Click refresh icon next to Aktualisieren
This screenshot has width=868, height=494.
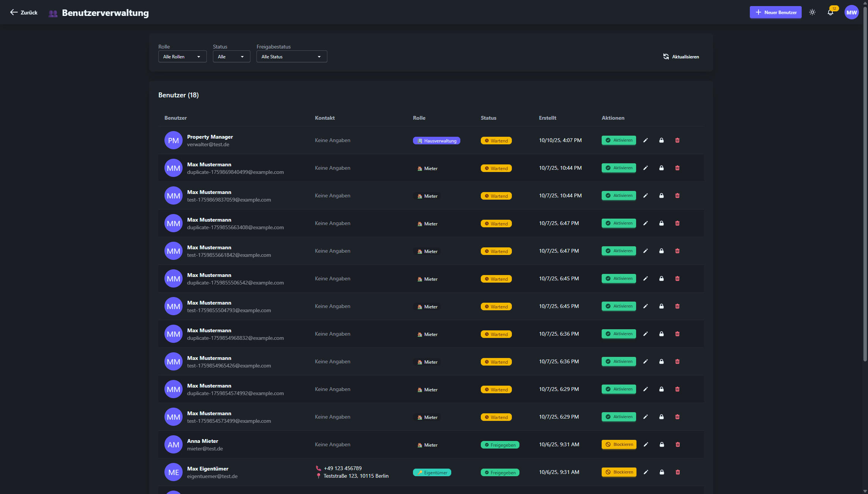point(666,57)
